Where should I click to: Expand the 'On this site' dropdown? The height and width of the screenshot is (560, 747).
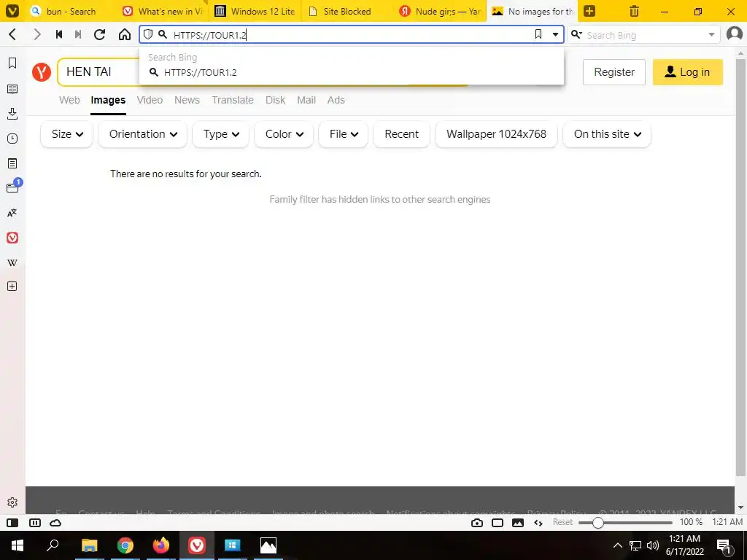click(x=607, y=134)
